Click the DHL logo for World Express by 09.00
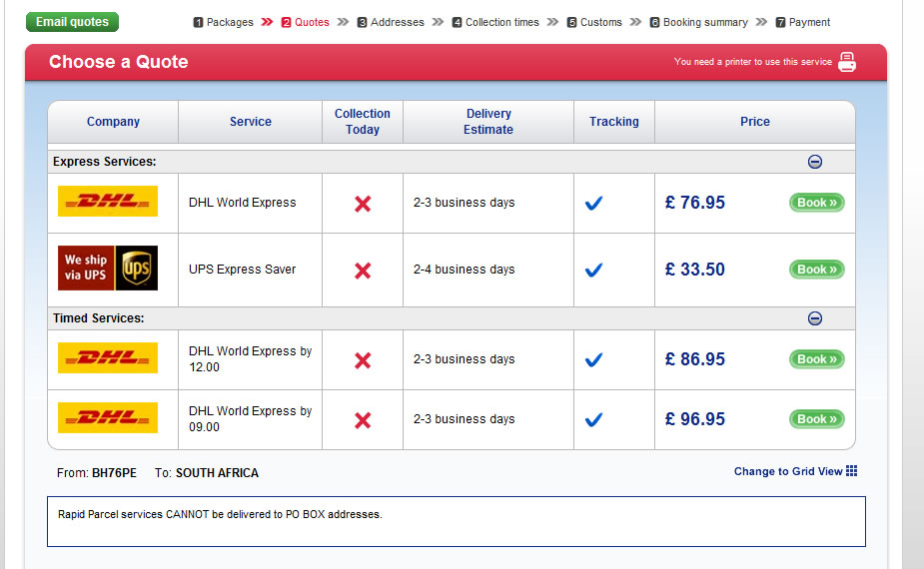924x569 pixels. pyautogui.click(x=108, y=418)
